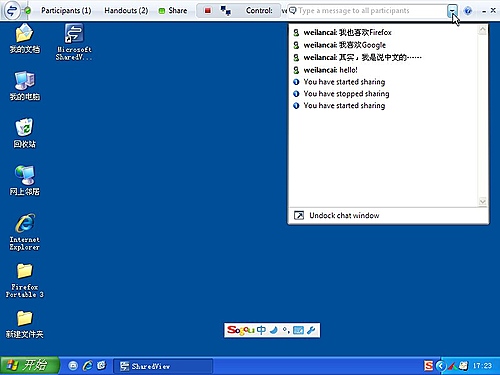
Task: Click the sharing preview monitors icon
Action: [226, 11]
